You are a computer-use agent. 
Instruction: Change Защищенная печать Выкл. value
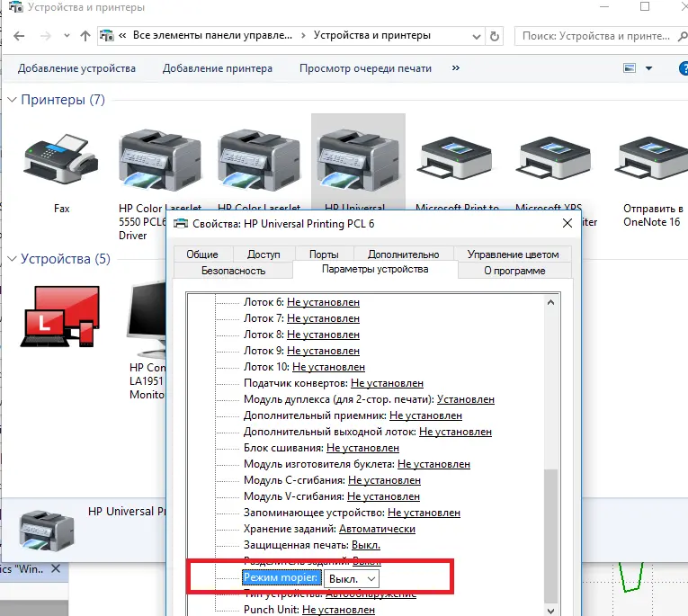tap(366, 546)
